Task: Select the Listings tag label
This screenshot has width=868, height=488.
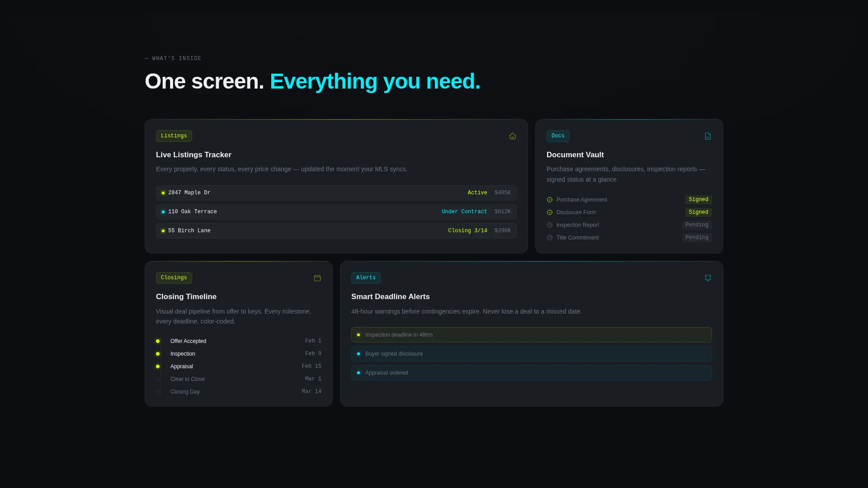Action: pos(174,136)
